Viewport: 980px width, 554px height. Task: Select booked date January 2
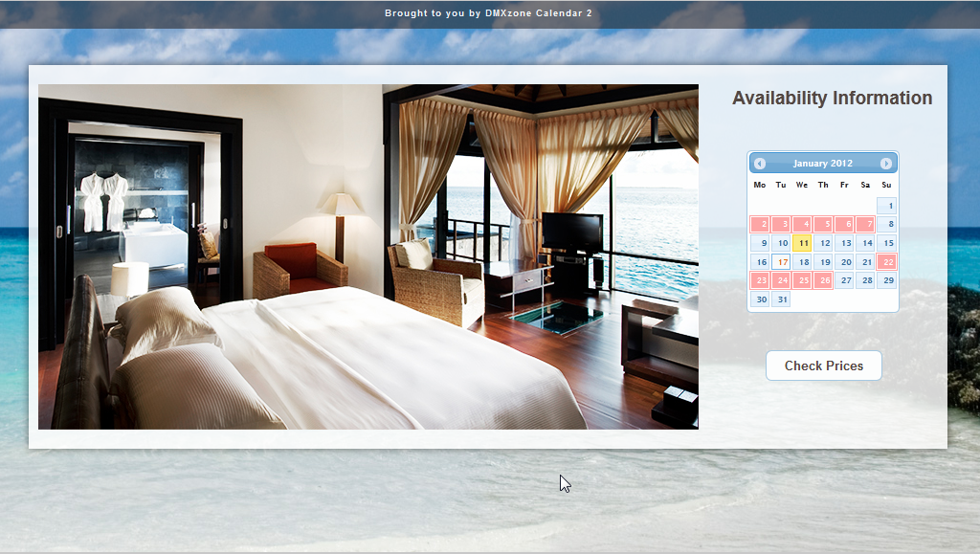click(x=759, y=224)
